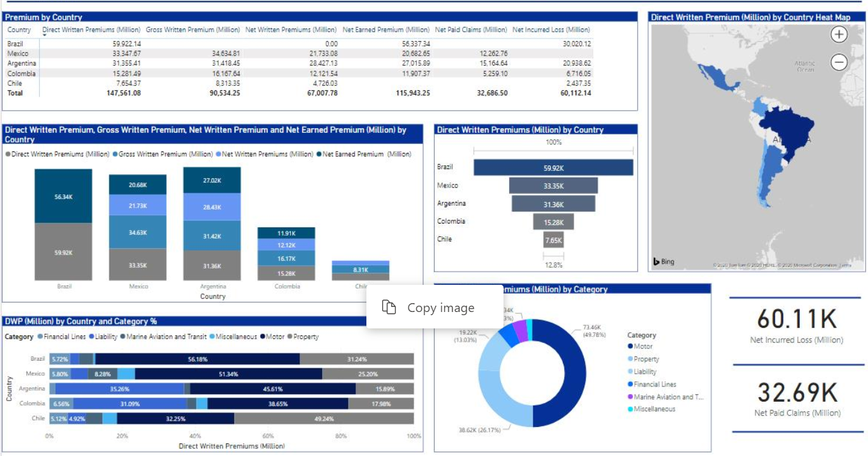This screenshot has height=456, width=868.
Task: Select the Brazil row in the premium table
Action: coord(15,44)
